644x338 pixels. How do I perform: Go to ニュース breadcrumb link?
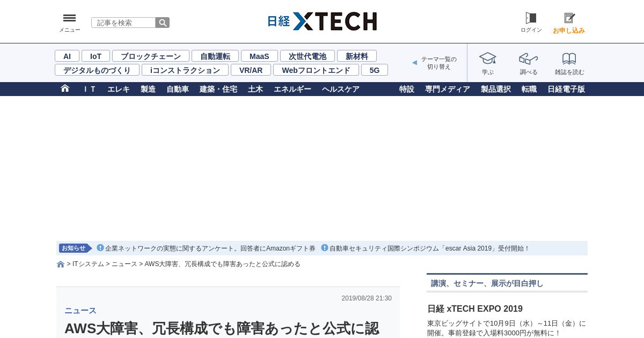pos(125,264)
